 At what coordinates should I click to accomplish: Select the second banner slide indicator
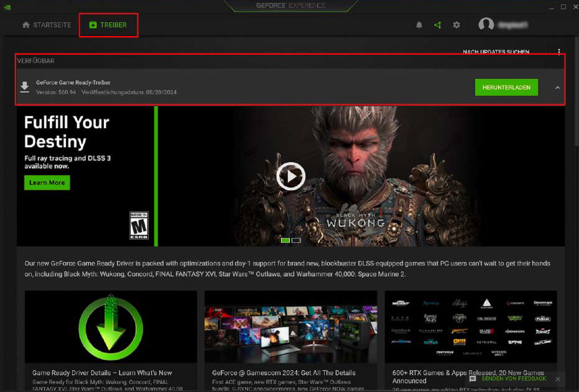(x=296, y=240)
